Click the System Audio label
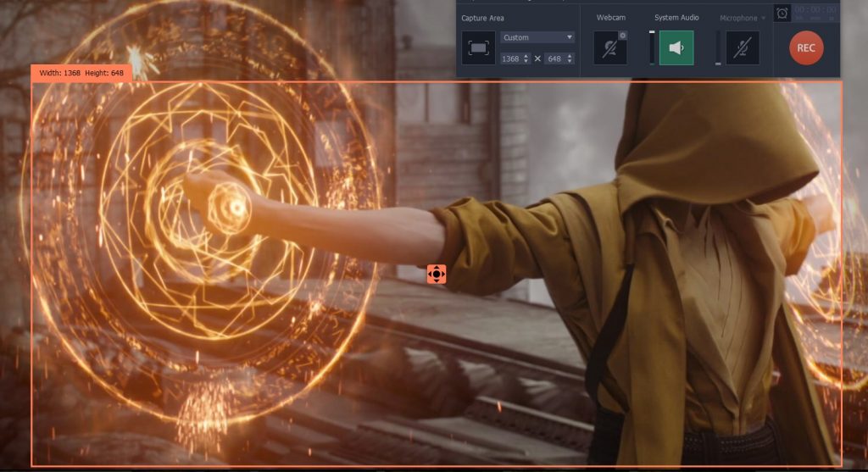 [676, 18]
